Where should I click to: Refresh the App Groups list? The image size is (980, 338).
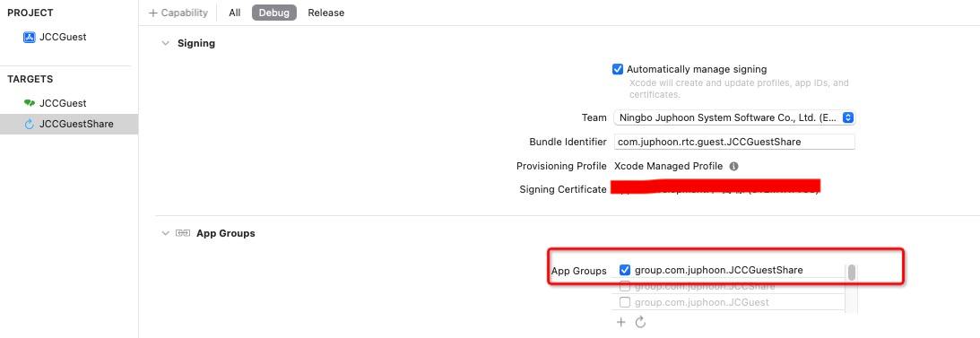coord(640,322)
